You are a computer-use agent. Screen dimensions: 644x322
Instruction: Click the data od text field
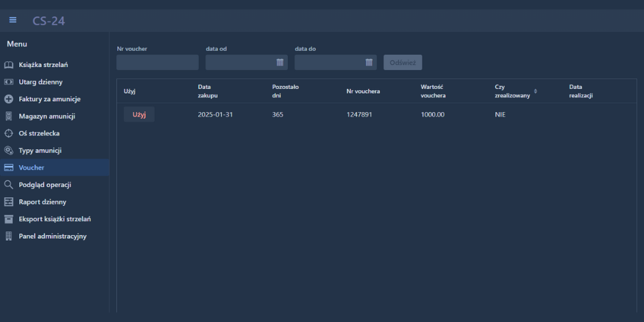point(240,62)
